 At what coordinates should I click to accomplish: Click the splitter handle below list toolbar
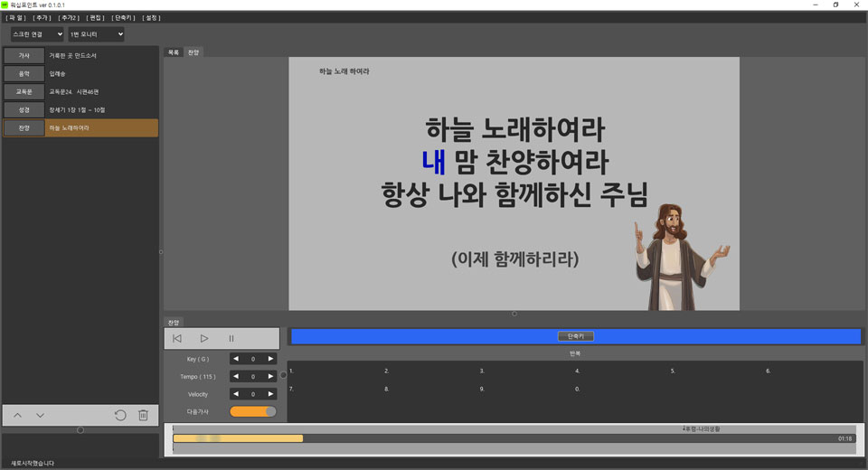click(80, 430)
